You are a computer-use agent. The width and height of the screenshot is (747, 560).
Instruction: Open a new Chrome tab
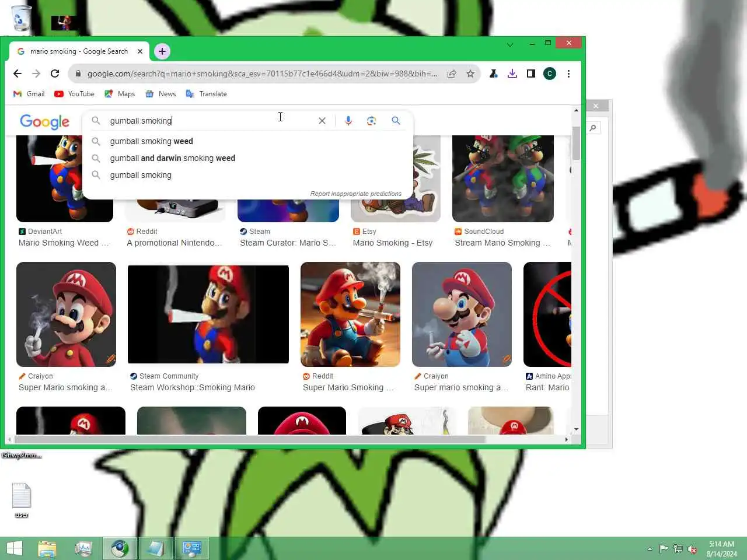(162, 51)
